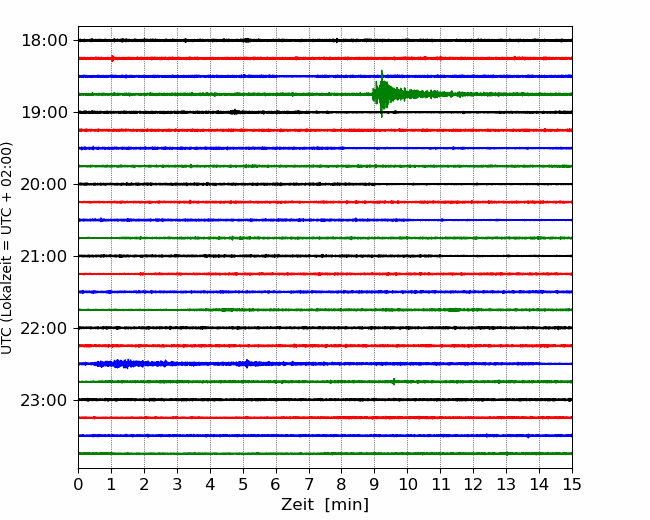
Task: Click x-axis tick label 2
Action: (x=144, y=484)
